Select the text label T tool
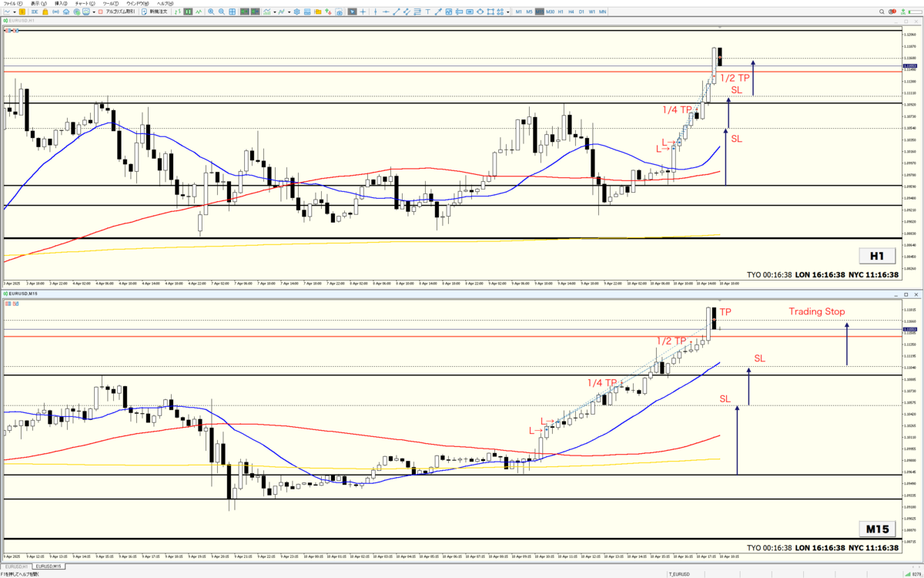The height and width of the screenshot is (578, 924). [428, 12]
